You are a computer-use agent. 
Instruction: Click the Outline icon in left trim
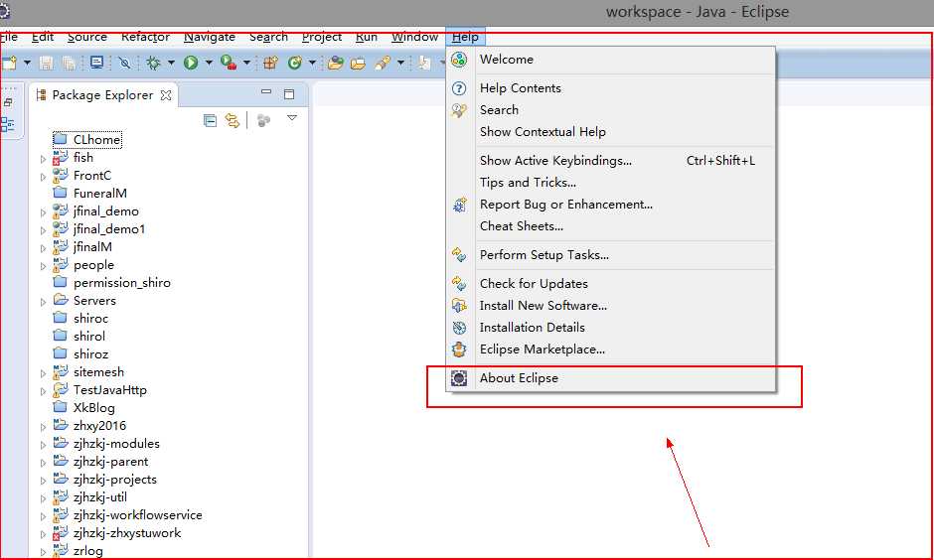pos(8,124)
